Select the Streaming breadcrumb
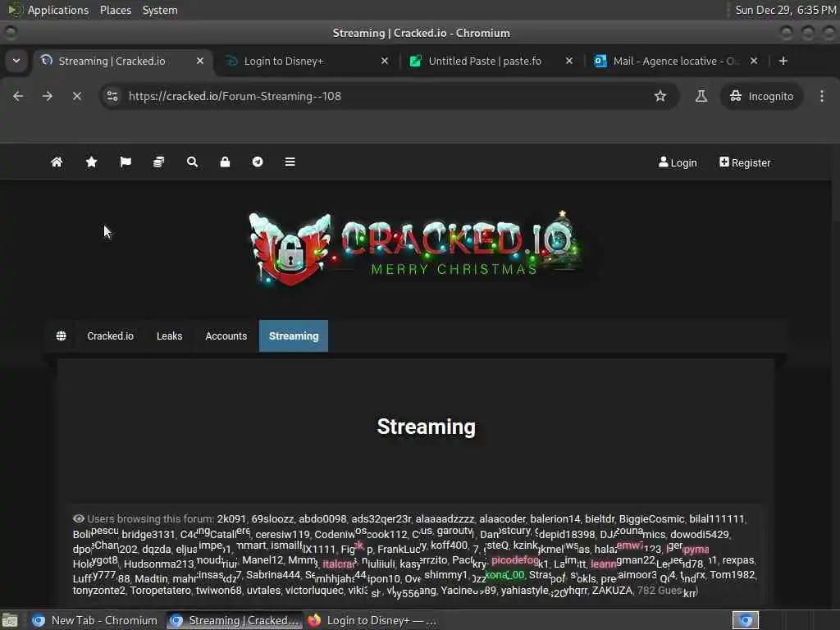The width and height of the screenshot is (840, 630). (x=294, y=336)
